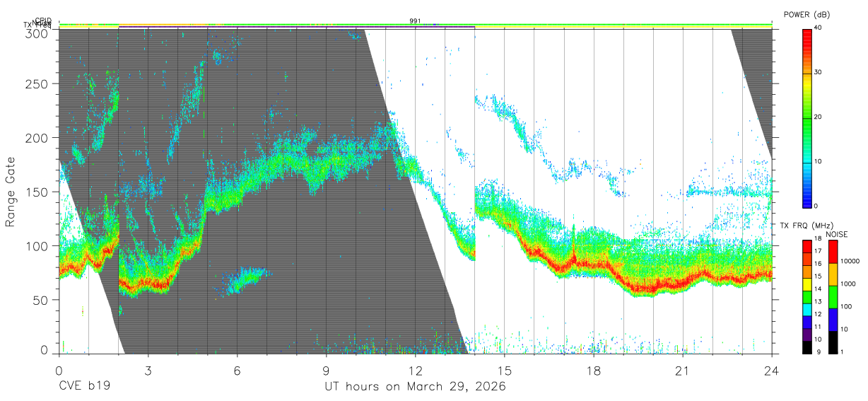Click the 1000 label on NOISE legend
The image size is (868, 401).
pyautogui.click(x=848, y=284)
